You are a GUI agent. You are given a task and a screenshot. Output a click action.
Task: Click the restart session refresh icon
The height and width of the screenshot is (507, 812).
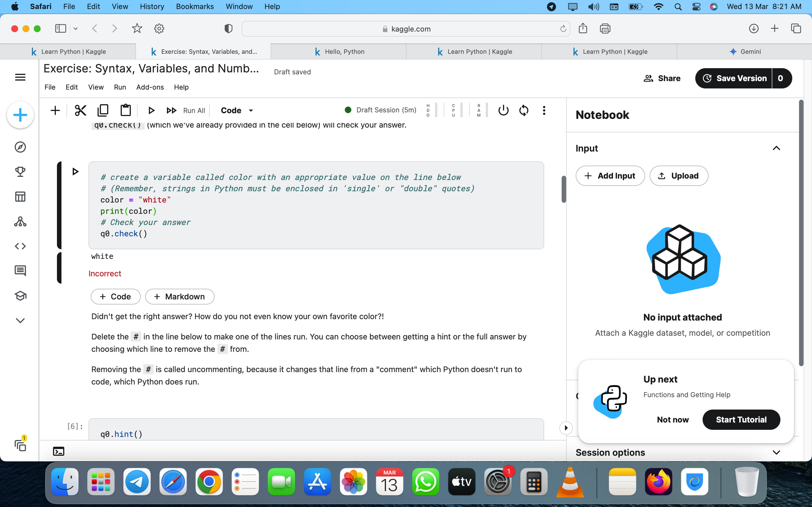524,110
